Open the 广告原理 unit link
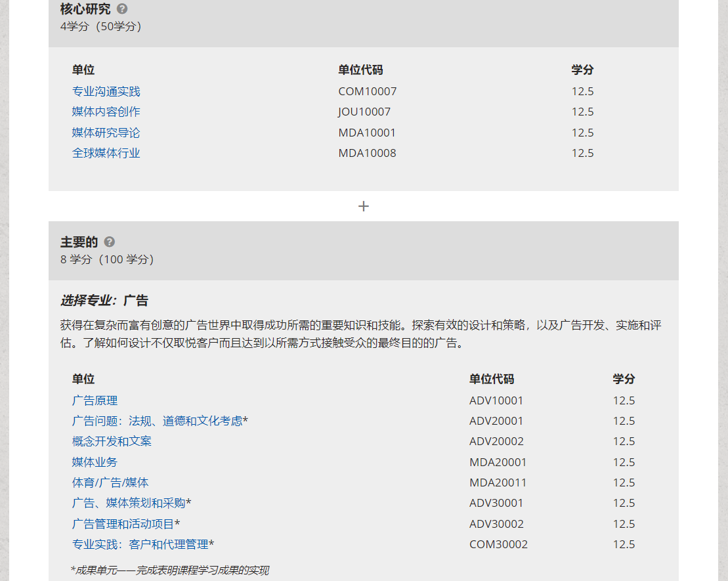This screenshot has width=728, height=581. click(x=95, y=400)
